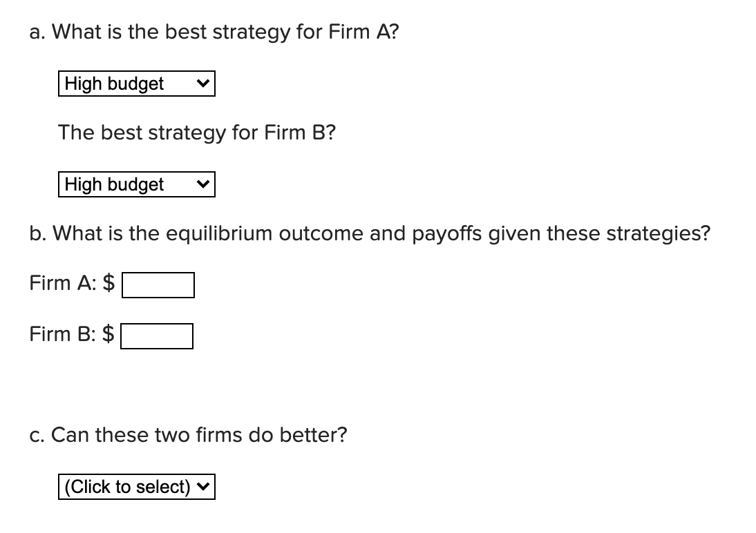Click the question text for part b
The width and height of the screenshot is (756, 533).
370,233
